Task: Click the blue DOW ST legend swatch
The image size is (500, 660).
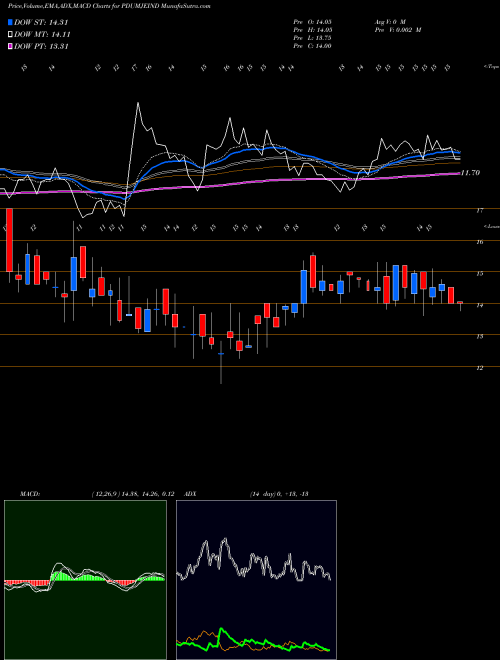Action: pos(10,22)
